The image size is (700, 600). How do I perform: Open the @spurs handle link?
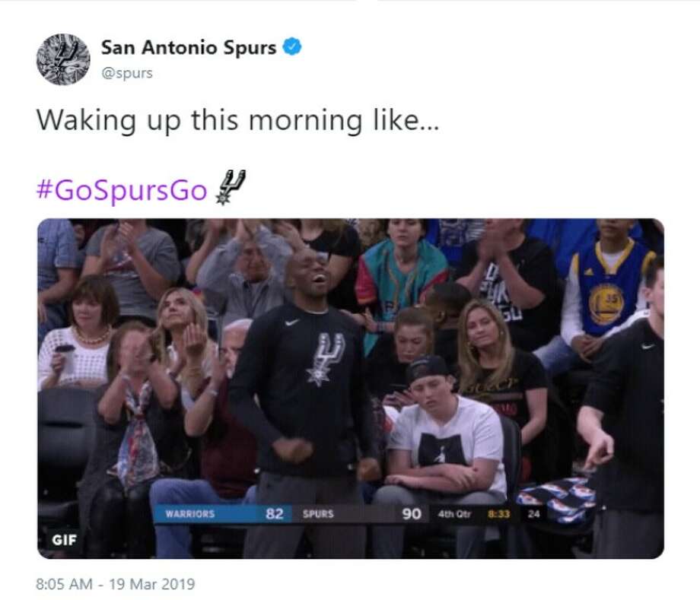(x=127, y=73)
